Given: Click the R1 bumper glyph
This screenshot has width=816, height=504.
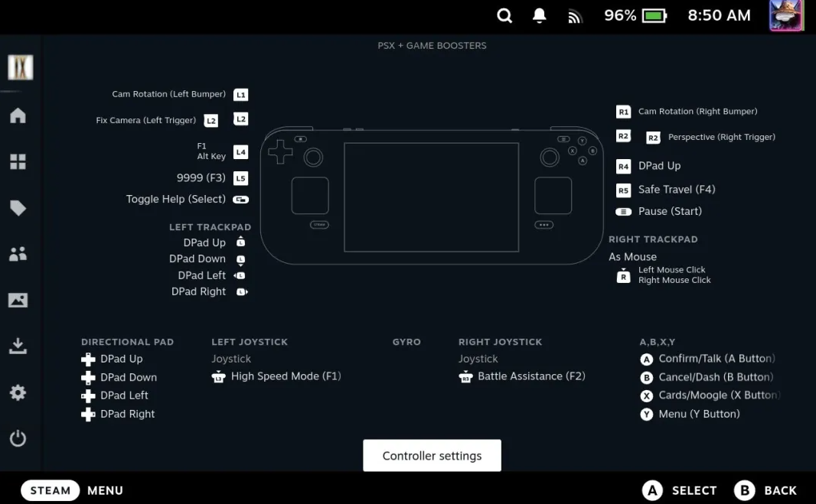Looking at the screenshot, I should 623,112.
